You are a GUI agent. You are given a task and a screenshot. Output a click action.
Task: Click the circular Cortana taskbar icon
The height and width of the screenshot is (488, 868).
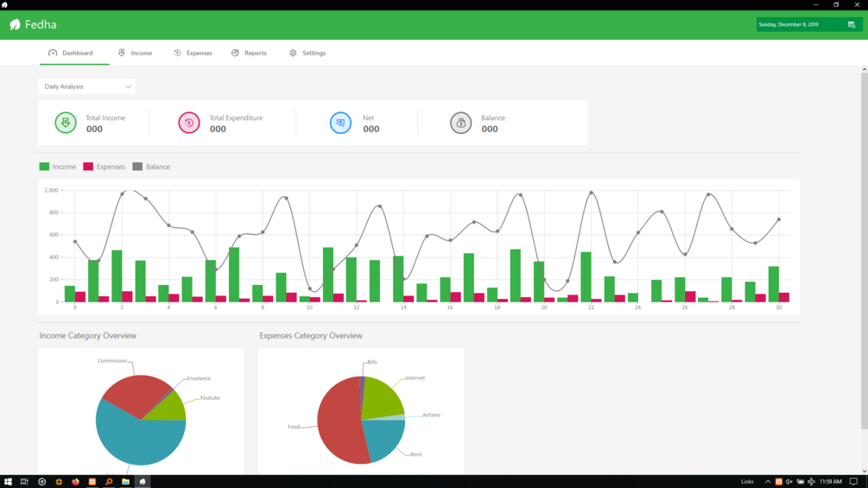coord(41,481)
